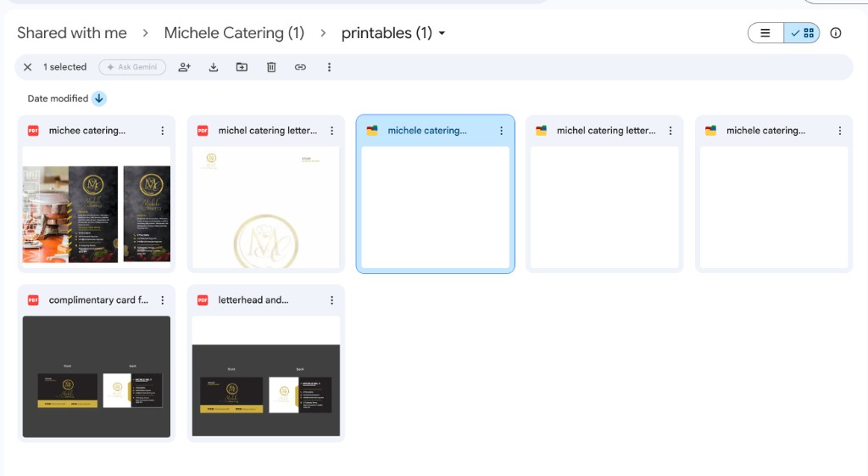The width and height of the screenshot is (868, 476).
Task: Go to Shared with me breadcrumb
Action: [x=72, y=33]
